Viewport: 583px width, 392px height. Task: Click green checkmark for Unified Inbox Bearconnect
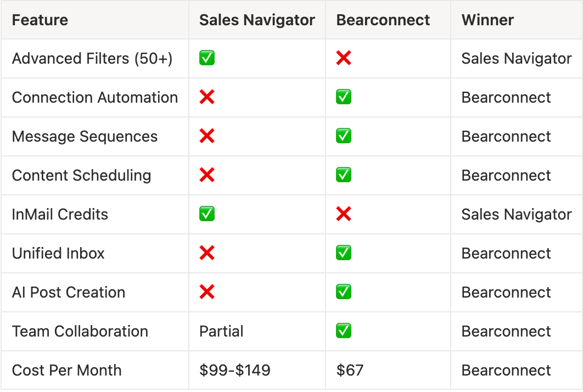[x=344, y=253]
